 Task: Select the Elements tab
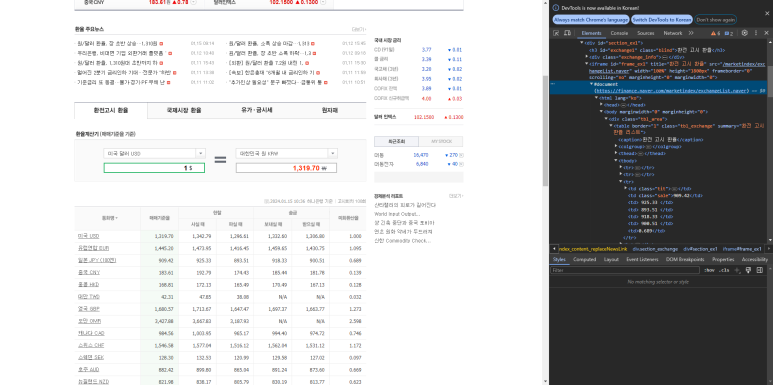tap(591, 33)
